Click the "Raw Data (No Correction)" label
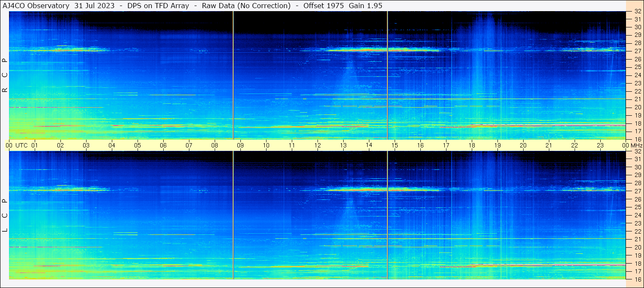The image size is (644, 288). (246, 6)
